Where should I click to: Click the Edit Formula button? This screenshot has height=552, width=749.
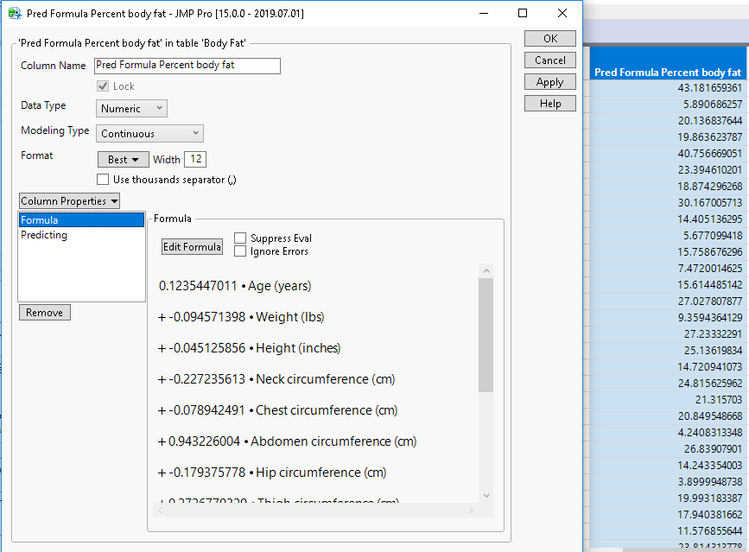192,247
